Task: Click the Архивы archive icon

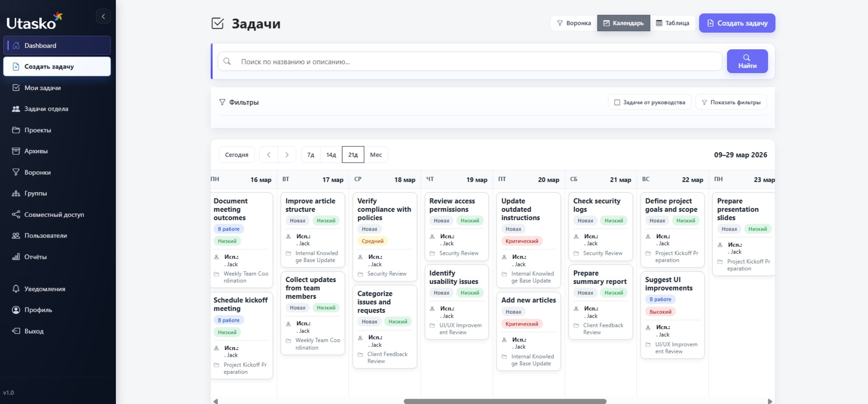Action: pos(16,151)
